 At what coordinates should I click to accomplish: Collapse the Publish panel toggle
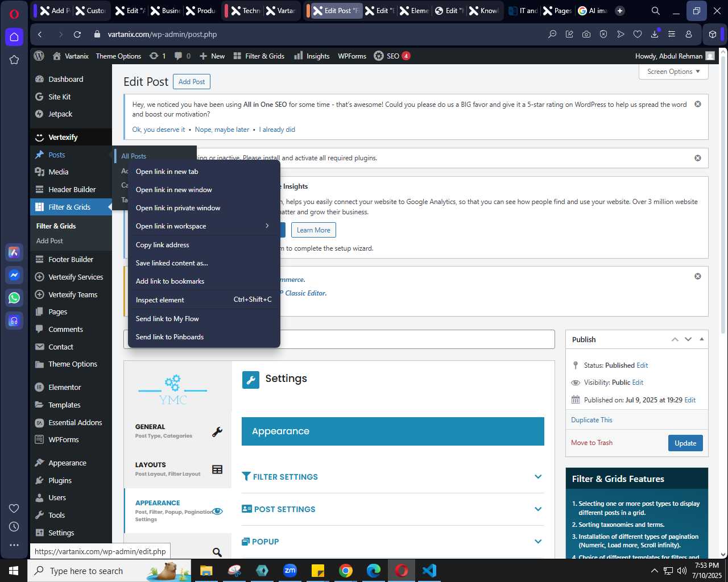click(702, 339)
